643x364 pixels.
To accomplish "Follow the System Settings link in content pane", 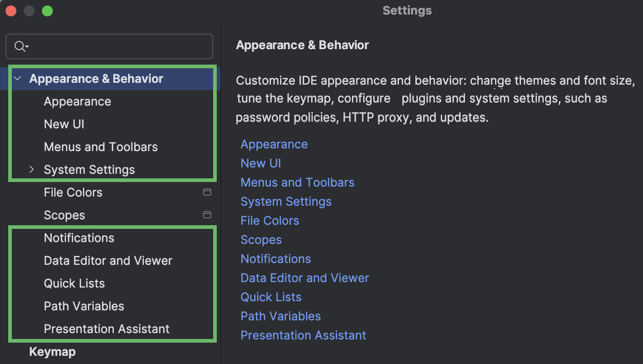I will pyautogui.click(x=286, y=201).
